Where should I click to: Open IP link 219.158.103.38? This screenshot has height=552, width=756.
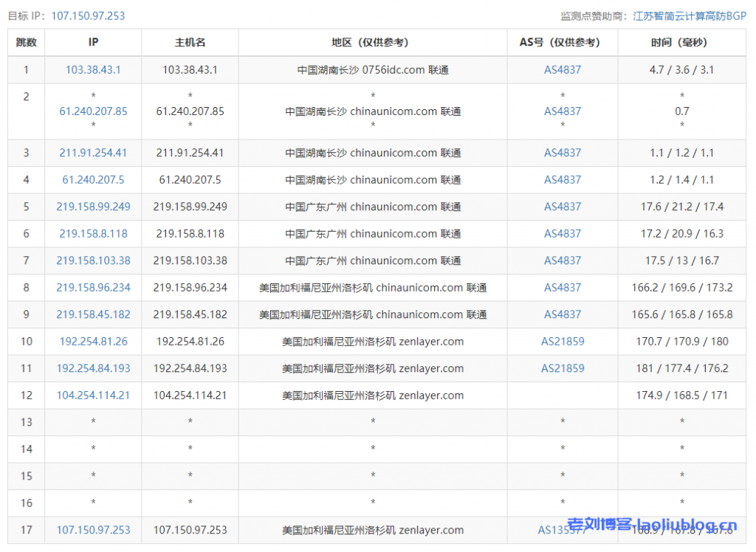93,261
